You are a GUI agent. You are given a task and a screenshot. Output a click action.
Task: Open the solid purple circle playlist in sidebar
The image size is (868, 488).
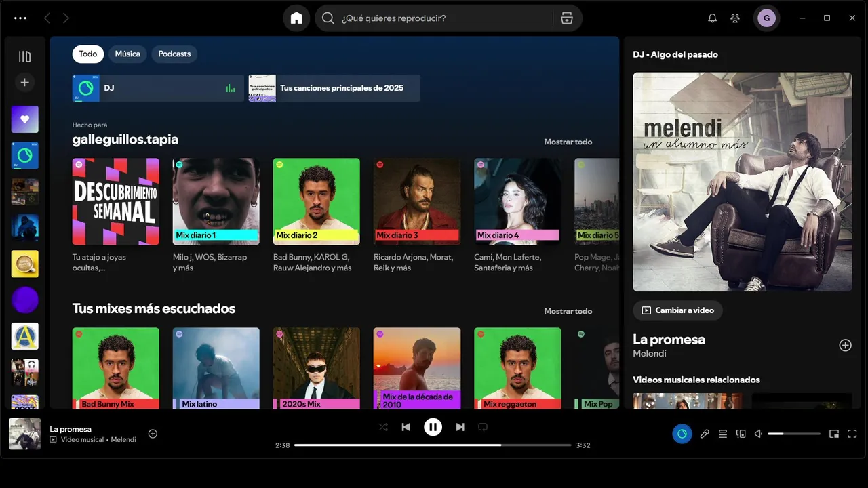pos(25,300)
